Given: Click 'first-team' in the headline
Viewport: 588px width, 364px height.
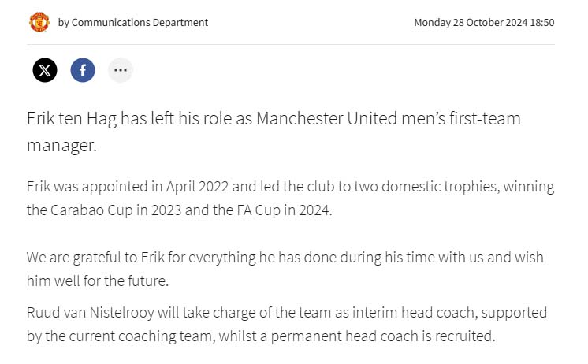Looking at the screenshot, I should click(x=485, y=118).
